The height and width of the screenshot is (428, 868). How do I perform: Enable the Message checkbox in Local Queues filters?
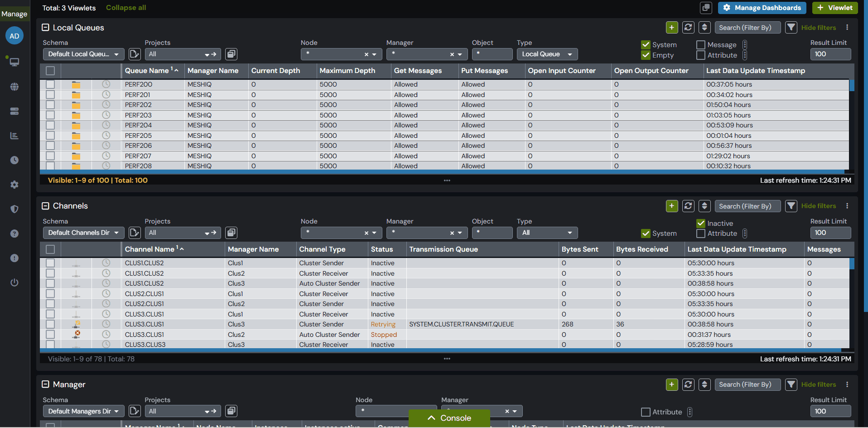(701, 45)
